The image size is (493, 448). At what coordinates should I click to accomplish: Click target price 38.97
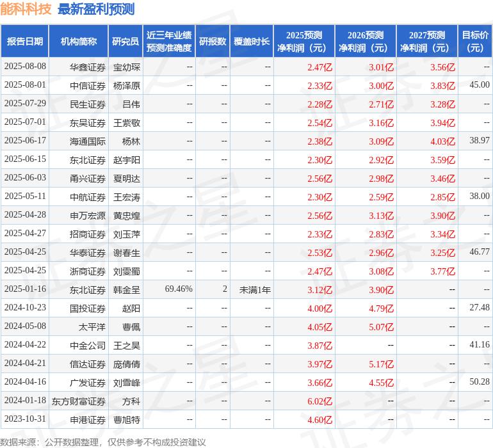coord(480,141)
